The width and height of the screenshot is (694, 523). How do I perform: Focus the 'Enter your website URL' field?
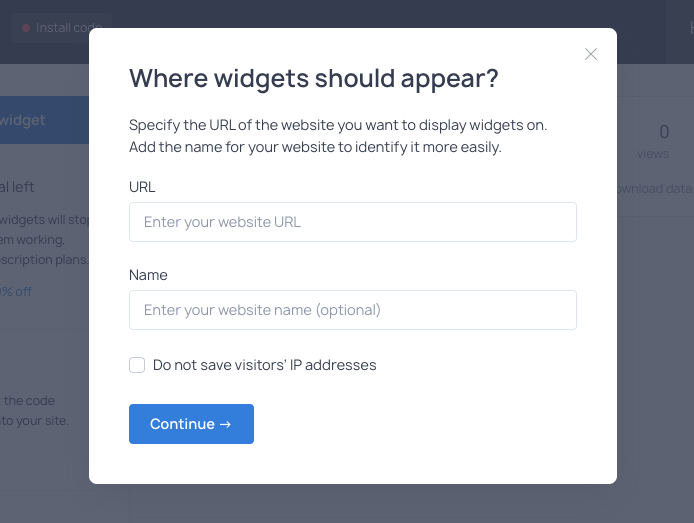[353, 222]
